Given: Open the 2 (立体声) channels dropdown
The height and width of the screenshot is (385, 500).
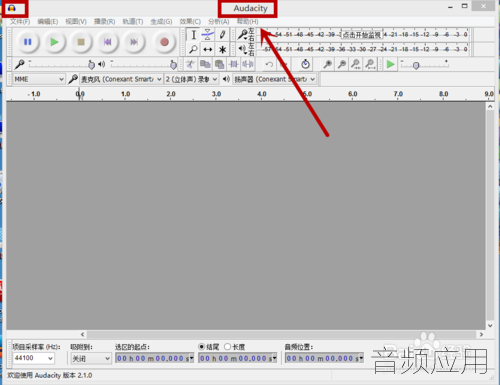Looking at the screenshot, I should coord(191,79).
